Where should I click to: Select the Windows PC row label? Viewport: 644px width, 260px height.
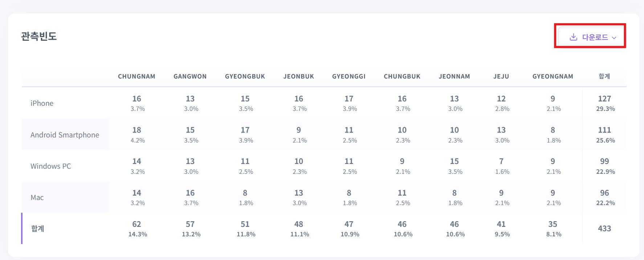[51, 166]
